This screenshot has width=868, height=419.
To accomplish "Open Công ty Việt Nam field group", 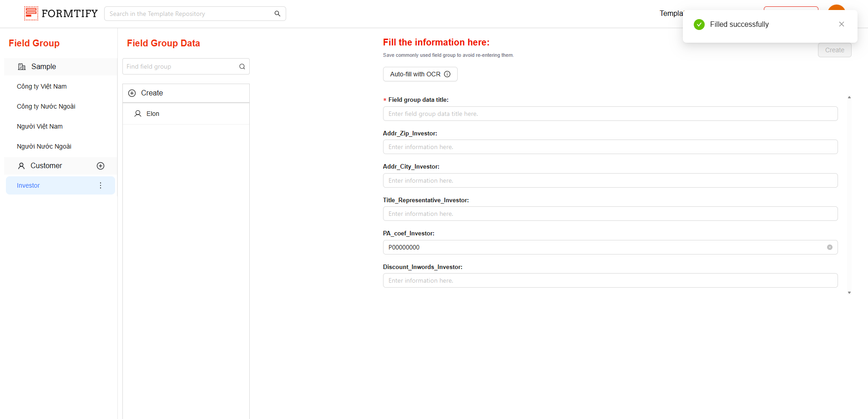I will (42, 86).
